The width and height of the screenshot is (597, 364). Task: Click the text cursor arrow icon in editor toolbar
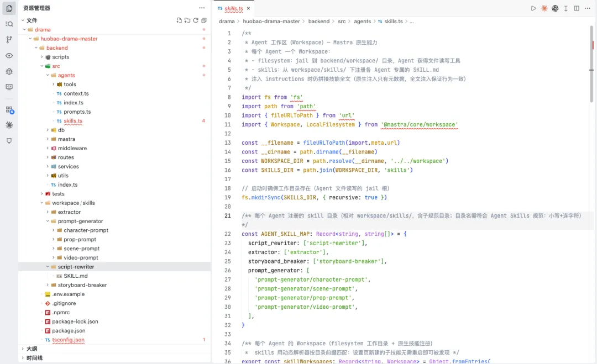coord(566,8)
